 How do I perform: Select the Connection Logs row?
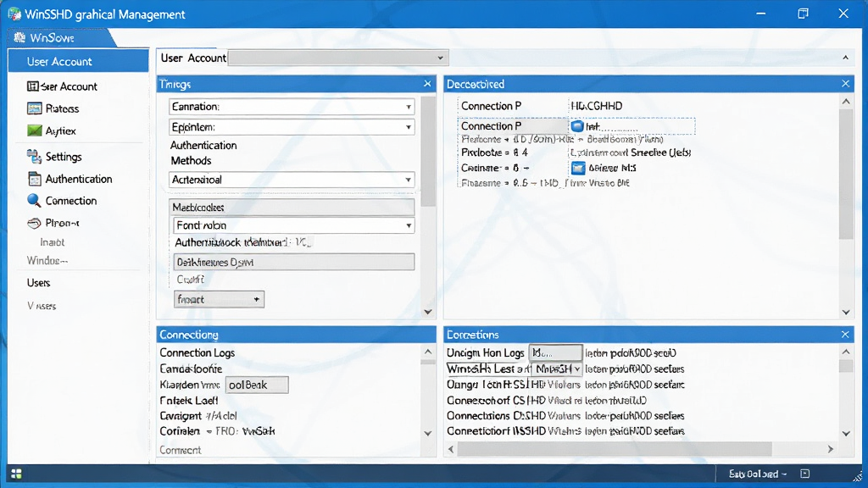click(197, 352)
